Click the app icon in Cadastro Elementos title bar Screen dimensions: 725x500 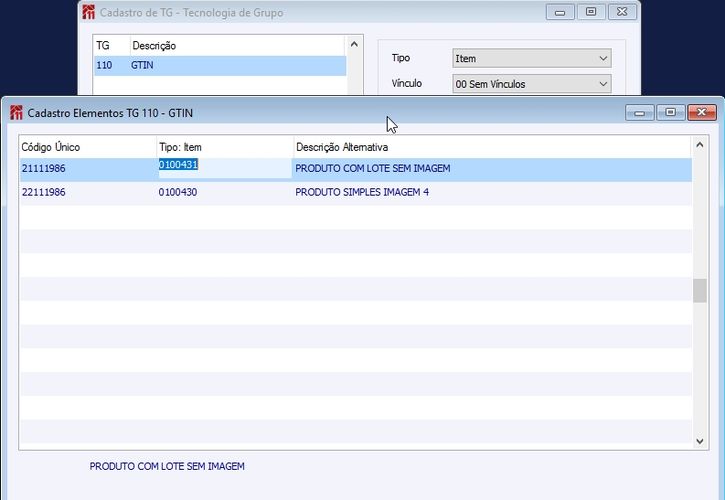coord(16,112)
